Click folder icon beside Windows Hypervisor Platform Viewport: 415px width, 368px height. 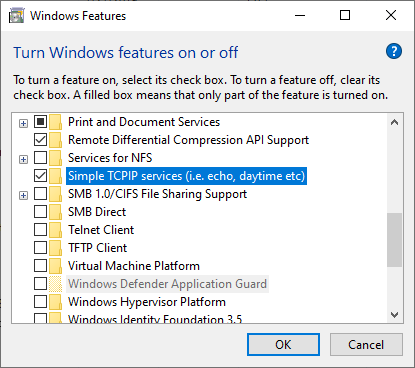[x=55, y=302]
